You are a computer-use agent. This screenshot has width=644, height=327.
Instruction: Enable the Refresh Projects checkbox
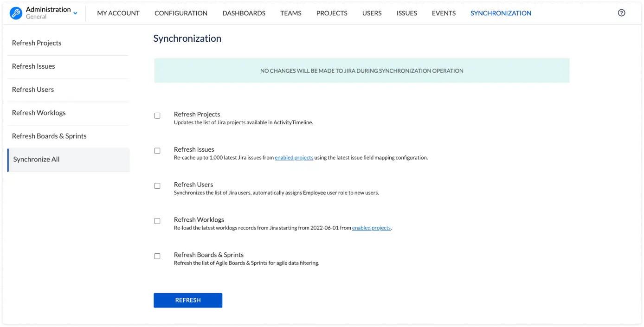pyautogui.click(x=157, y=115)
